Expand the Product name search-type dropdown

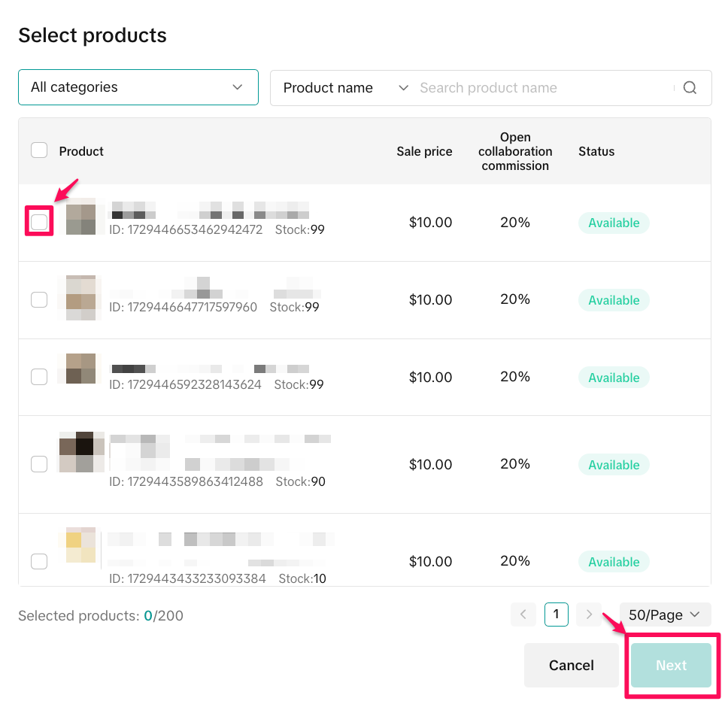pos(345,88)
